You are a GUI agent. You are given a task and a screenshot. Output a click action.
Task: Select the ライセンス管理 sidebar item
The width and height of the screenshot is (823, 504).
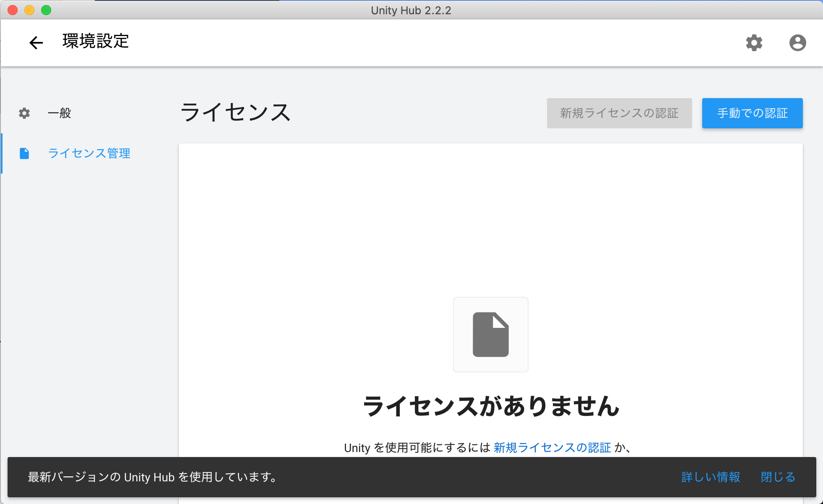click(x=89, y=153)
